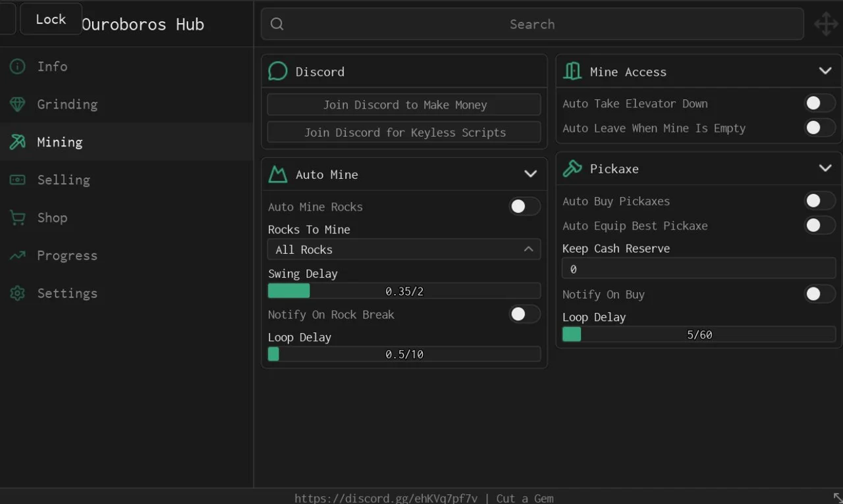The image size is (843, 504).
Task: Enable Auto Take Elevator Down
Action: tap(820, 103)
